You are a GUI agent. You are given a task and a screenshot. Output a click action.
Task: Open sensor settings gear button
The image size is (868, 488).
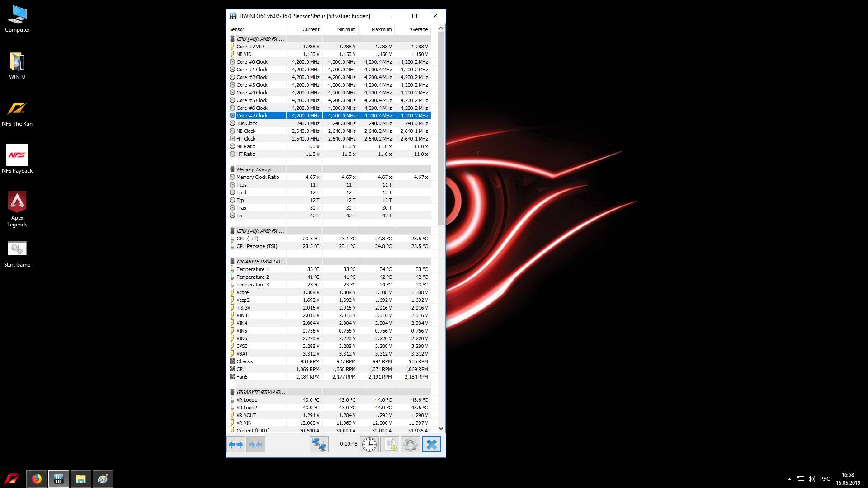tap(410, 445)
